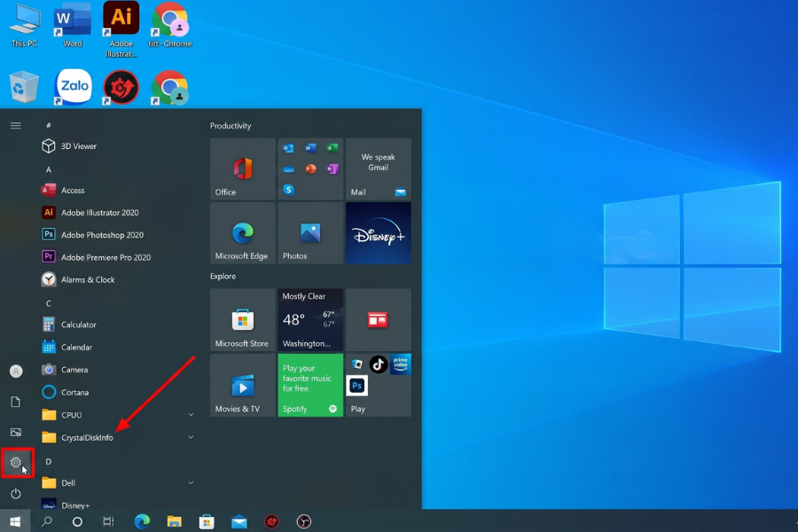This screenshot has width=798, height=532.
Task: Click the Prime Video icon in Play tile
Action: pos(401,364)
